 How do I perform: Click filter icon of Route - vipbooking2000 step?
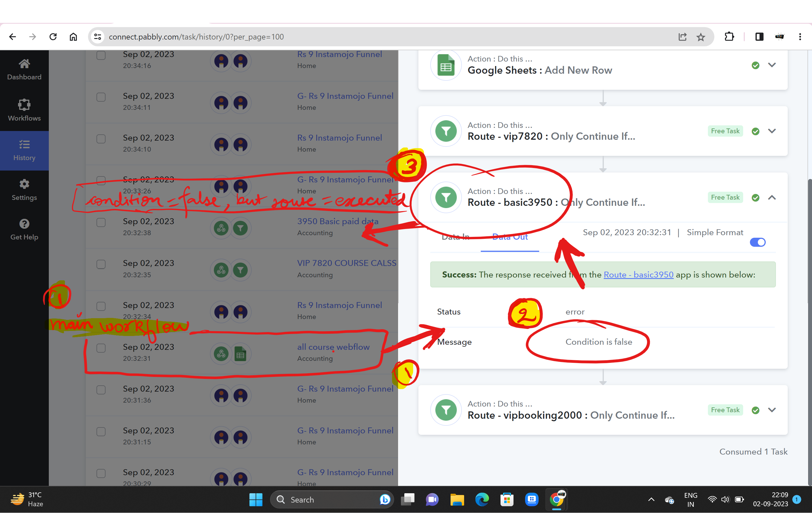click(446, 410)
